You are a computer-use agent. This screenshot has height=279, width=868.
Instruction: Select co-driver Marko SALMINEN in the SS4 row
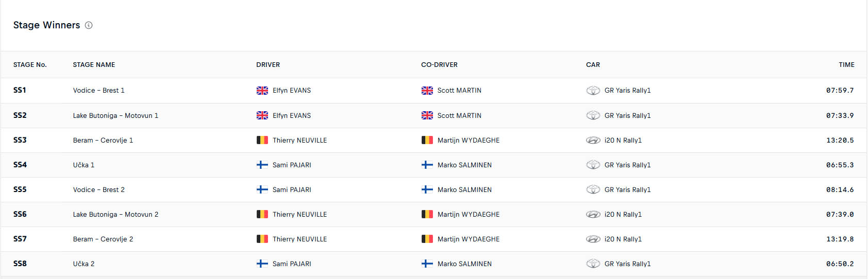point(464,165)
